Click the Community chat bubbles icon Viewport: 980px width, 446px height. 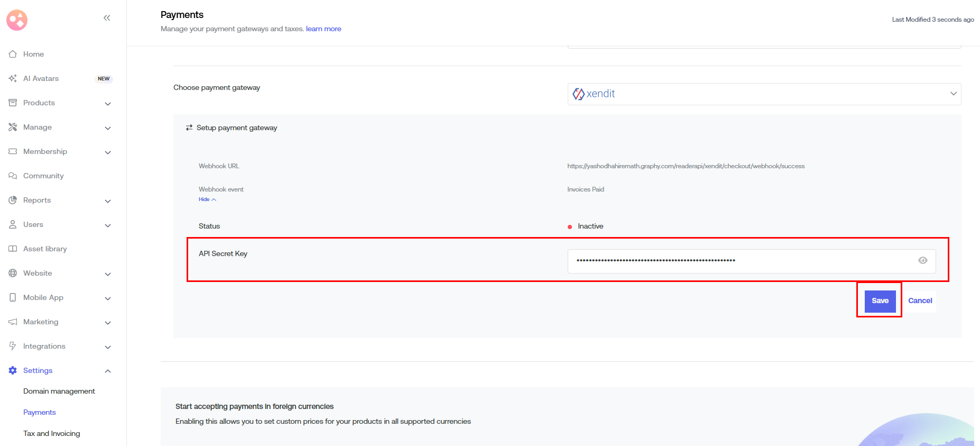tap(13, 176)
